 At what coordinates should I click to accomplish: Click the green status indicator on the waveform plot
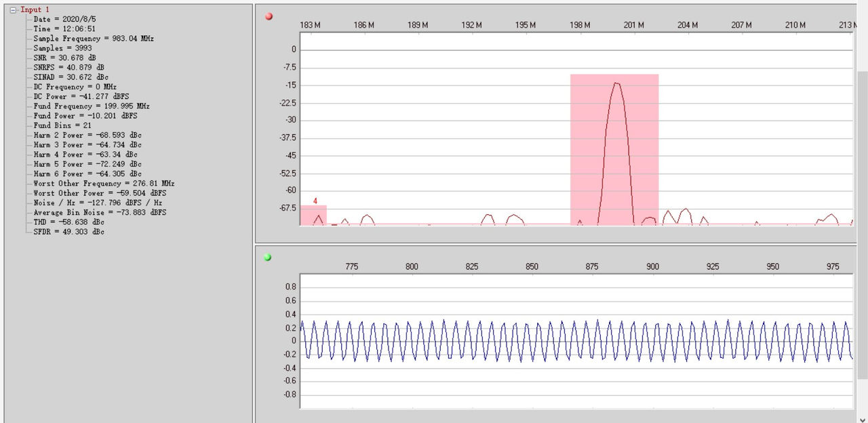click(x=268, y=257)
